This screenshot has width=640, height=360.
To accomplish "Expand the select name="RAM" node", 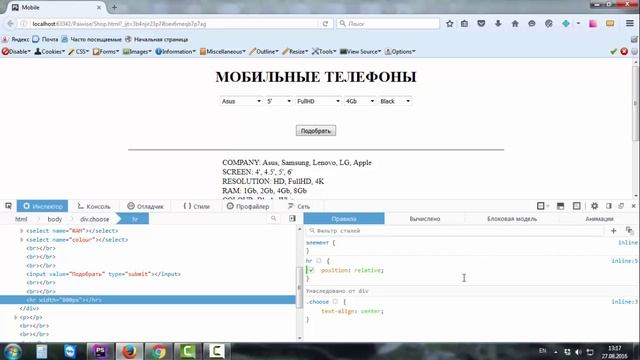I will [x=22, y=231].
